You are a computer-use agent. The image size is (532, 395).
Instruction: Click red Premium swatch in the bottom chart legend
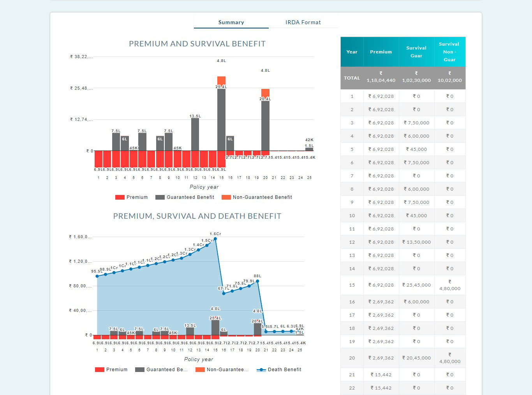point(100,370)
